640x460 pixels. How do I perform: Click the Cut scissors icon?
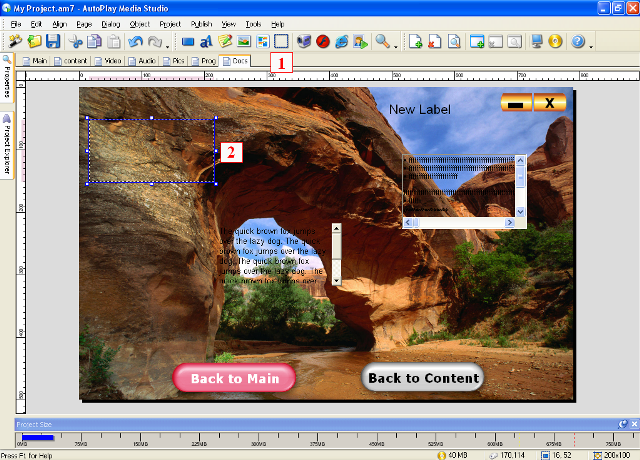click(76, 42)
